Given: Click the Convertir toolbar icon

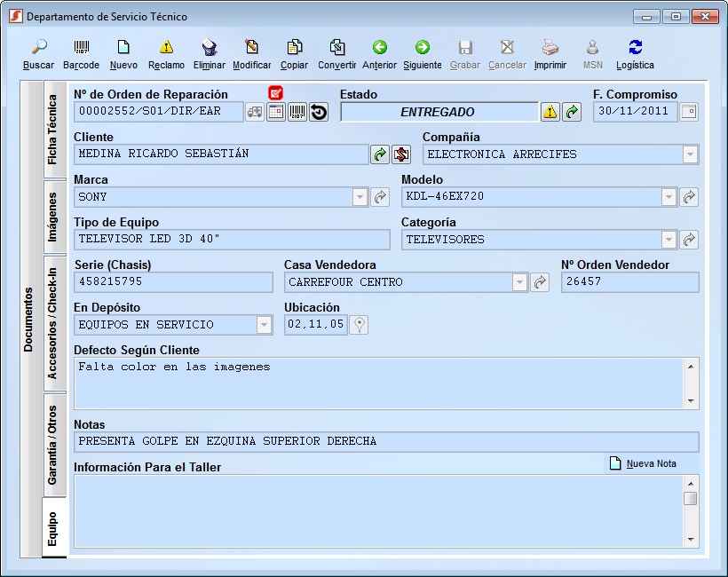Looking at the screenshot, I should click(x=338, y=51).
